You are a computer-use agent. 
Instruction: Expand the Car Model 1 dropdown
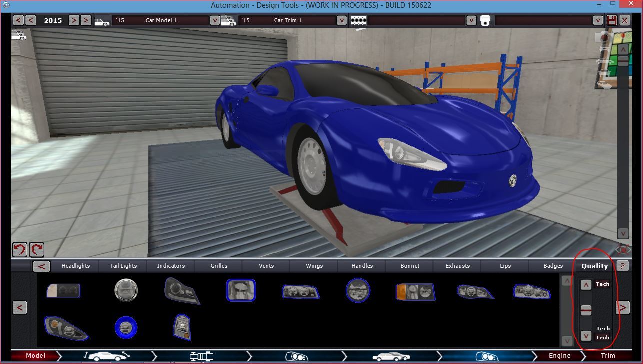click(x=214, y=20)
